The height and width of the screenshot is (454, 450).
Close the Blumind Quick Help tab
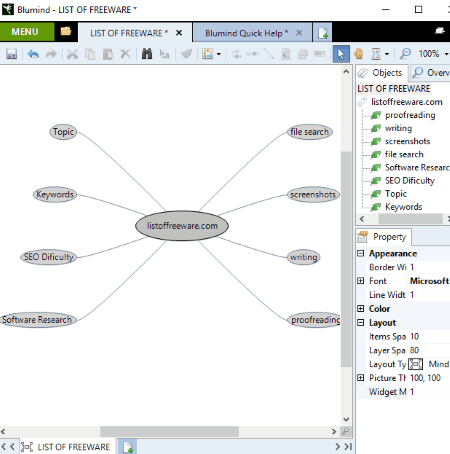[x=299, y=33]
